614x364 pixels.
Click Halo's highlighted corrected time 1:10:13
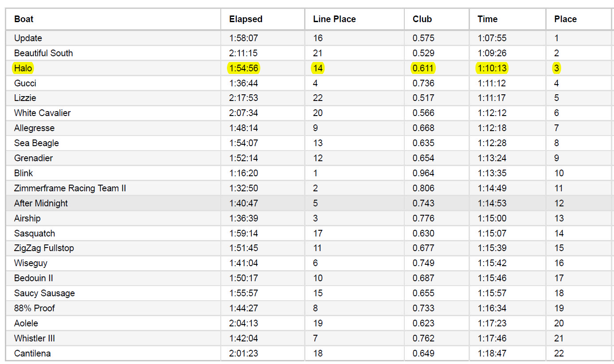pos(492,68)
